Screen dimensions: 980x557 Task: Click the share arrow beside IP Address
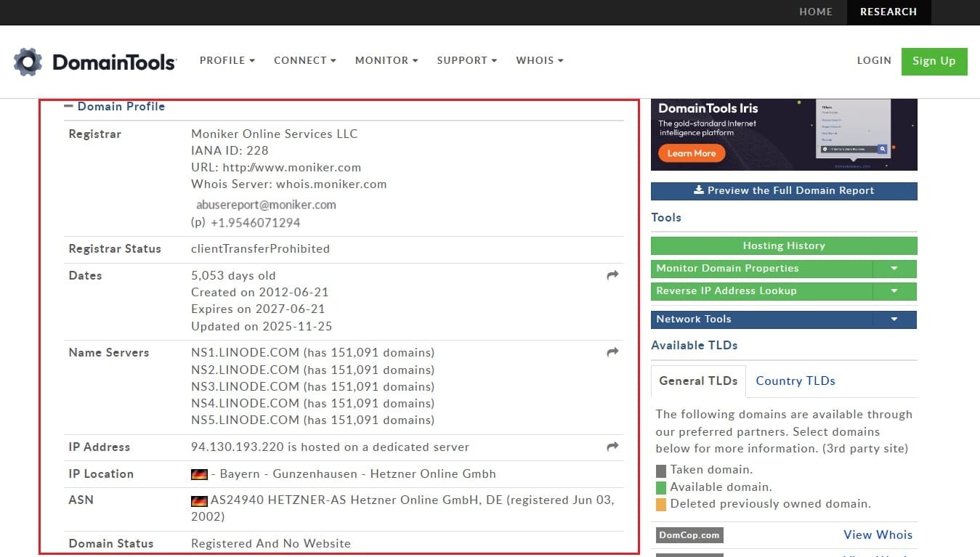[612, 447]
